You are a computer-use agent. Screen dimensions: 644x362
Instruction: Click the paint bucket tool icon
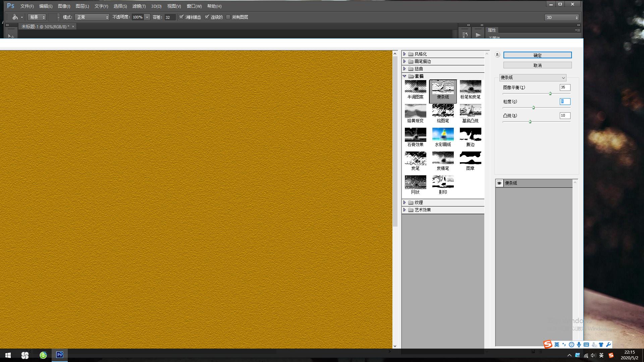[x=15, y=17]
